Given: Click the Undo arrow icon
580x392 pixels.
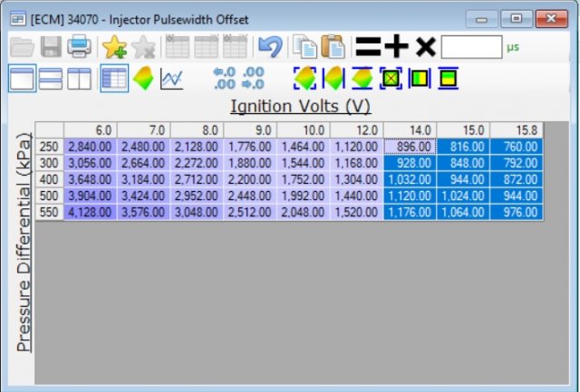Looking at the screenshot, I should click(x=268, y=47).
